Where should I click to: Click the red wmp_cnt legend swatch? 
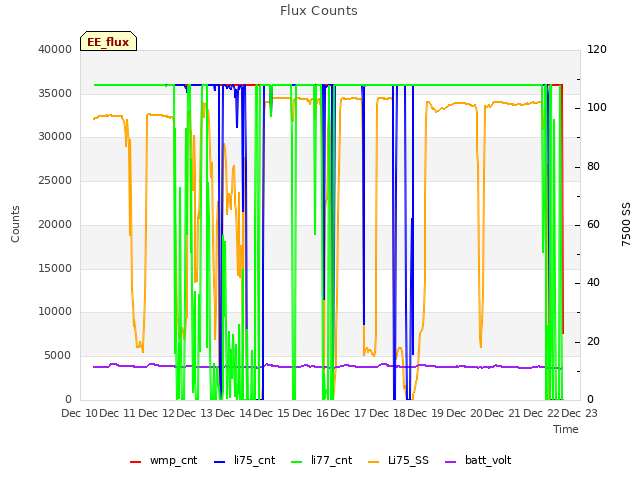tap(136, 462)
